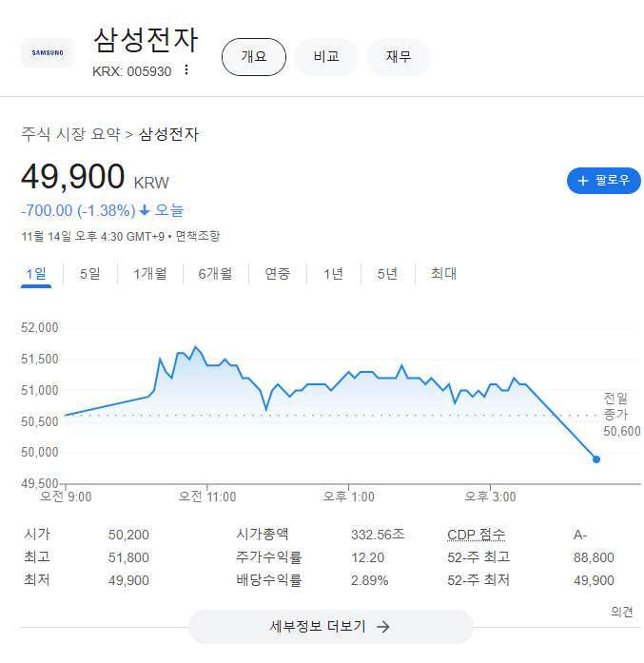Click the -700.00 (-1.38%) change text
Viewport: 644px width, 663px height.
tap(78, 210)
